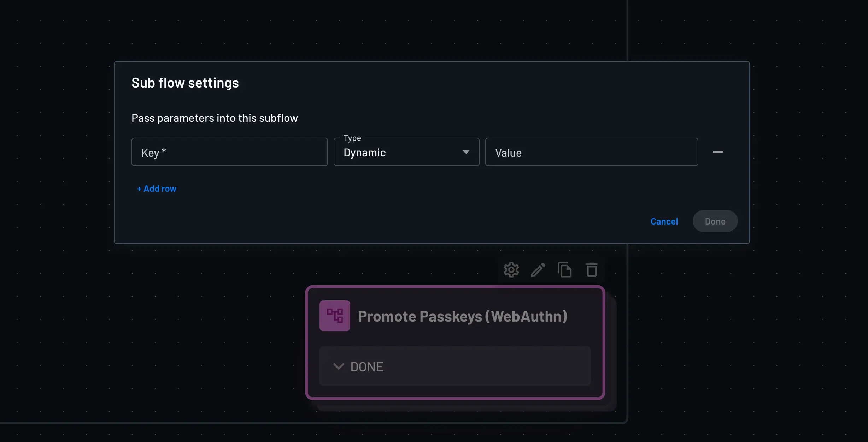This screenshot has height=442, width=868.
Task: Click the Pass parameters into this subflow text
Action: 215,118
